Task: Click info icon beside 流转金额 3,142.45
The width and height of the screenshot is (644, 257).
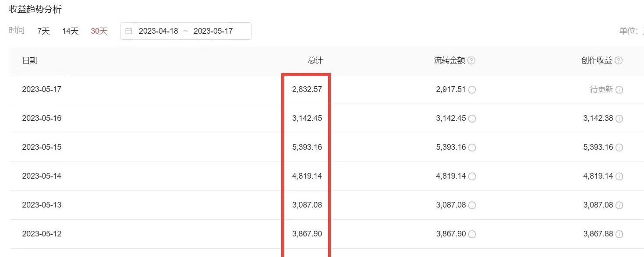Action: pyautogui.click(x=472, y=119)
